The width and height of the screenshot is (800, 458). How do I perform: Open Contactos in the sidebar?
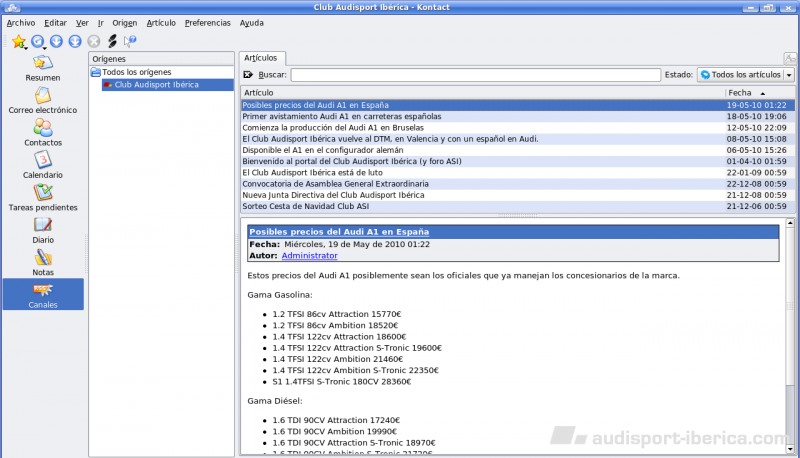[43, 133]
